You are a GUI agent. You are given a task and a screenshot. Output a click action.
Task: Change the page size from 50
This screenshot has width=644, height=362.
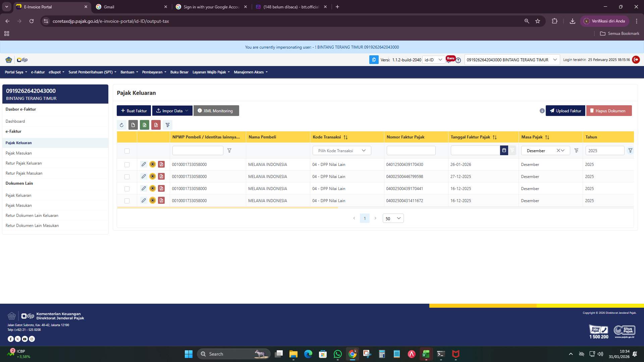393,218
